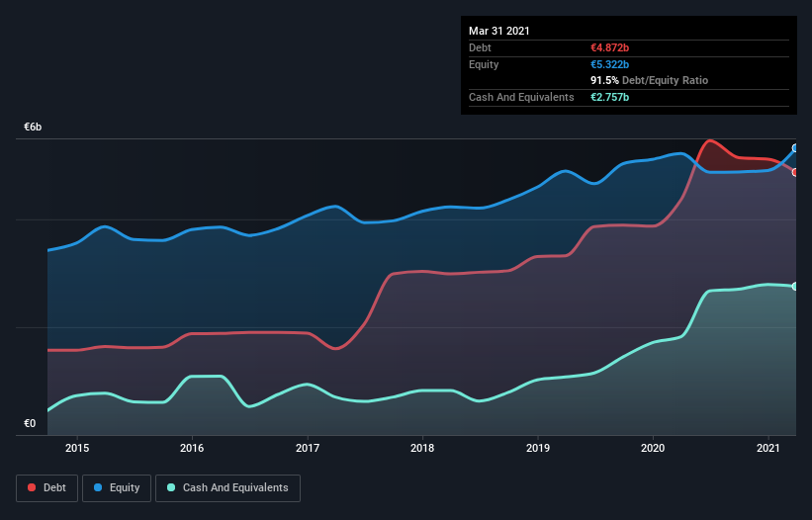Click the Debt label in the tooltip

pyautogui.click(x=480, y=47)
